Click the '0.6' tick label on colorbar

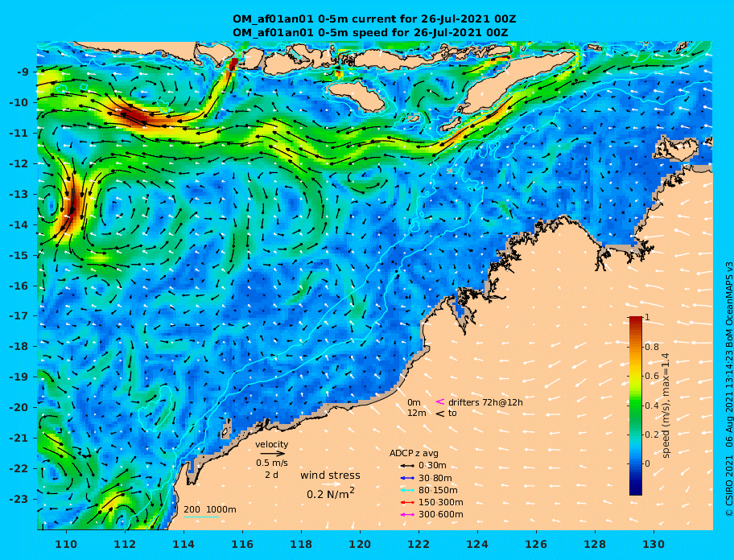click(x=653, y=376)
